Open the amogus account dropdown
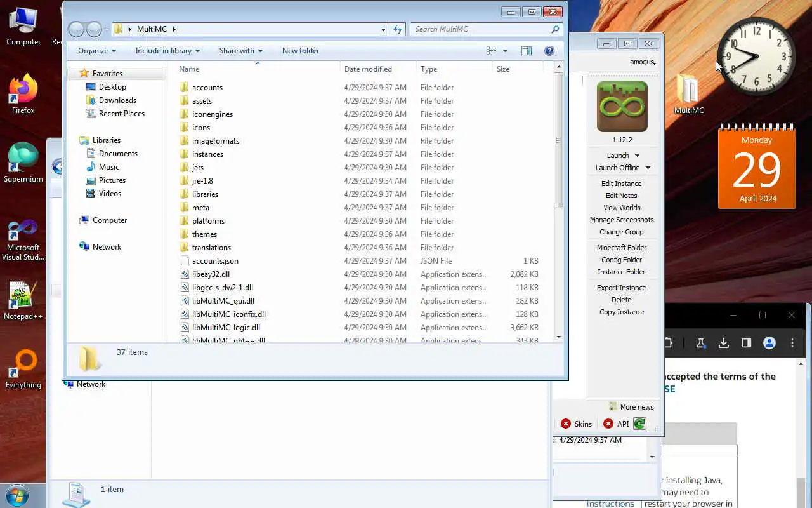Image resolution: width=812 pixels, height=508 pixels. tap(643, 62)
